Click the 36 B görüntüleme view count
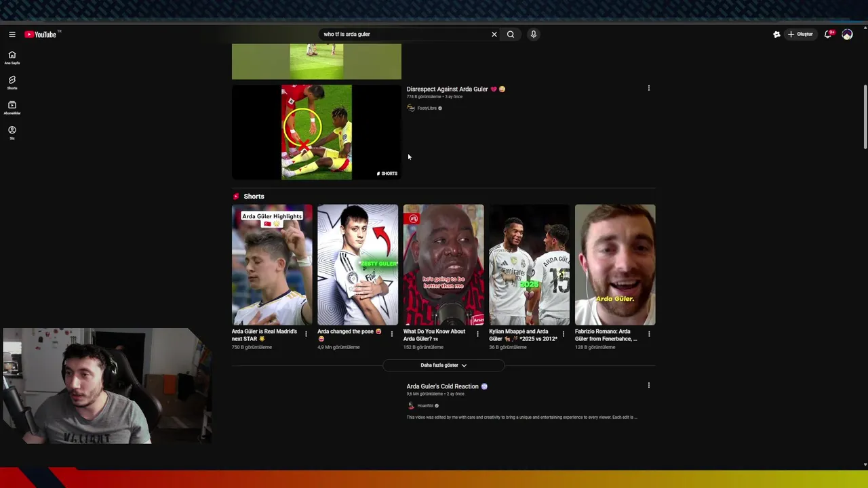Screen dimensions: 868x488 tap(508, 347)
